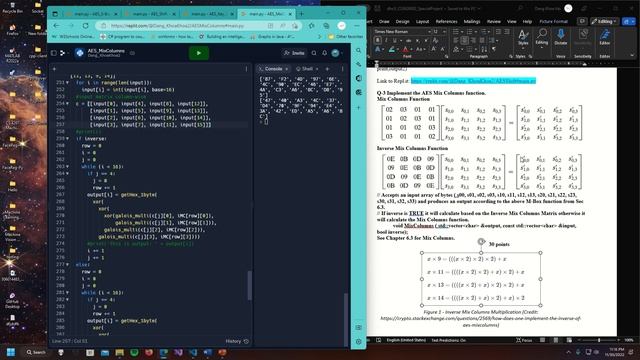Open the Windows Start button

(x=11, y=352)
